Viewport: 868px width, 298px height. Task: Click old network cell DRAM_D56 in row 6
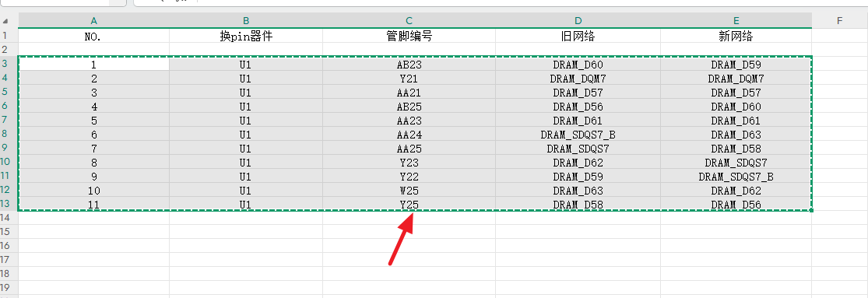578,106
